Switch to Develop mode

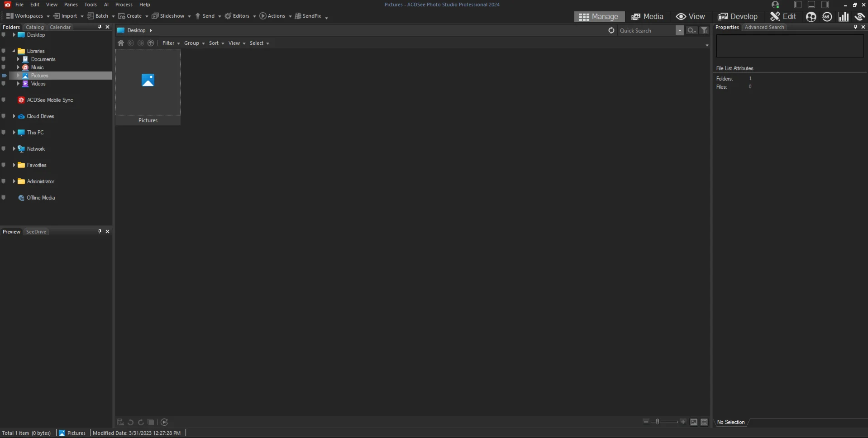737,17
